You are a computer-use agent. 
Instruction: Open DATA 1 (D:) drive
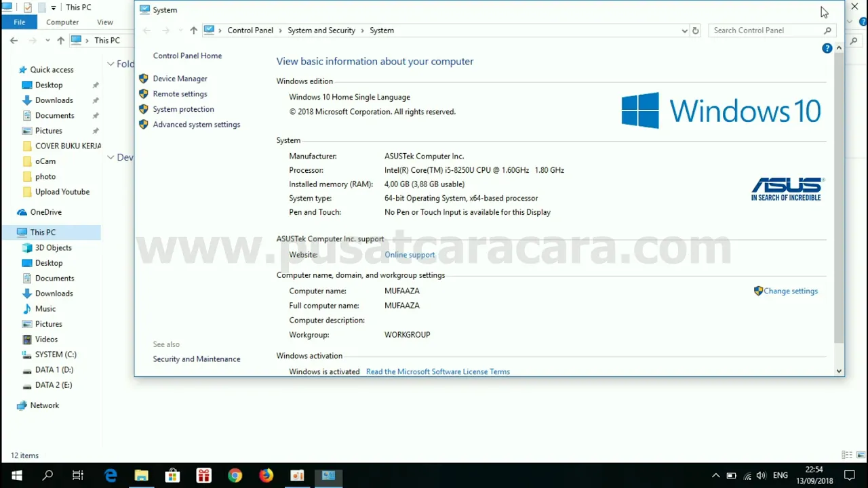click(54, 369)
